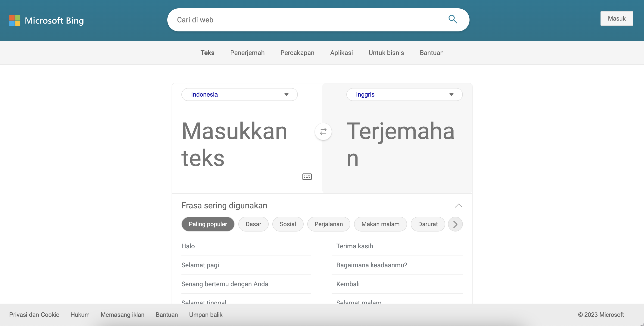The image size is (644, 326).
Task: Select the Dasar phrase category
Action: pyautogui.click(x=253, y=224)
